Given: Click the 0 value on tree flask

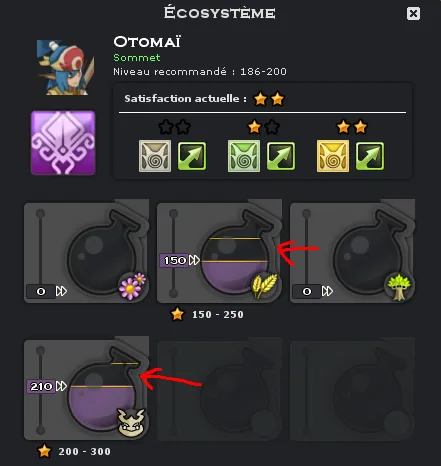Looking at the screenshot, I should (x=307, y=291).
